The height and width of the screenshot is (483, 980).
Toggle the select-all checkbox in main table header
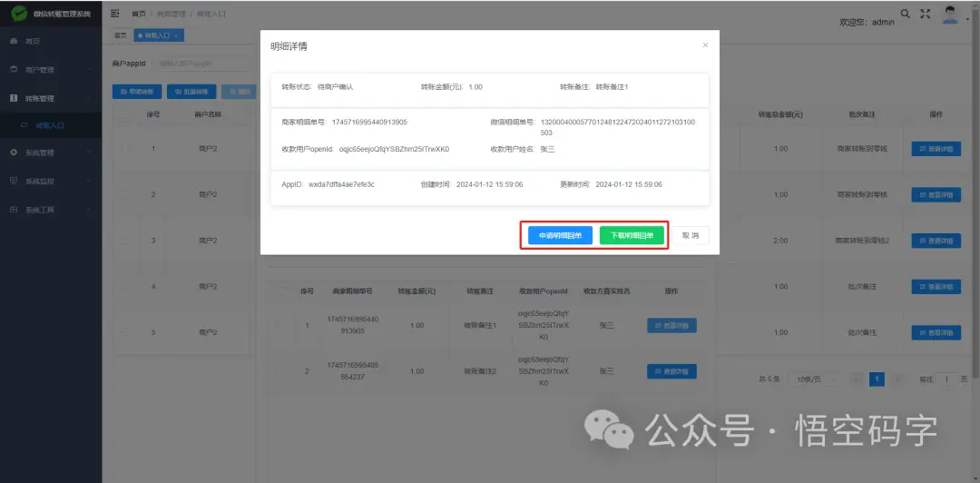(x=127, y=114)
